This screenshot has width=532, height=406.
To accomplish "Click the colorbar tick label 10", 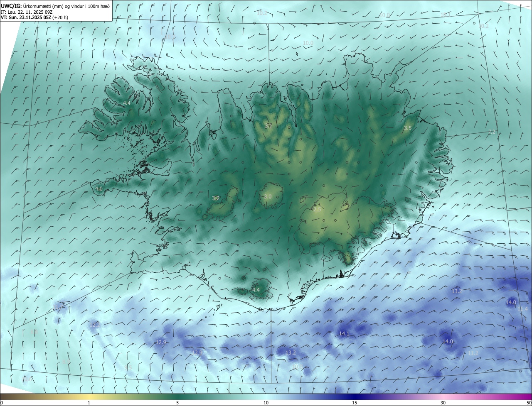I will [266, 403].
